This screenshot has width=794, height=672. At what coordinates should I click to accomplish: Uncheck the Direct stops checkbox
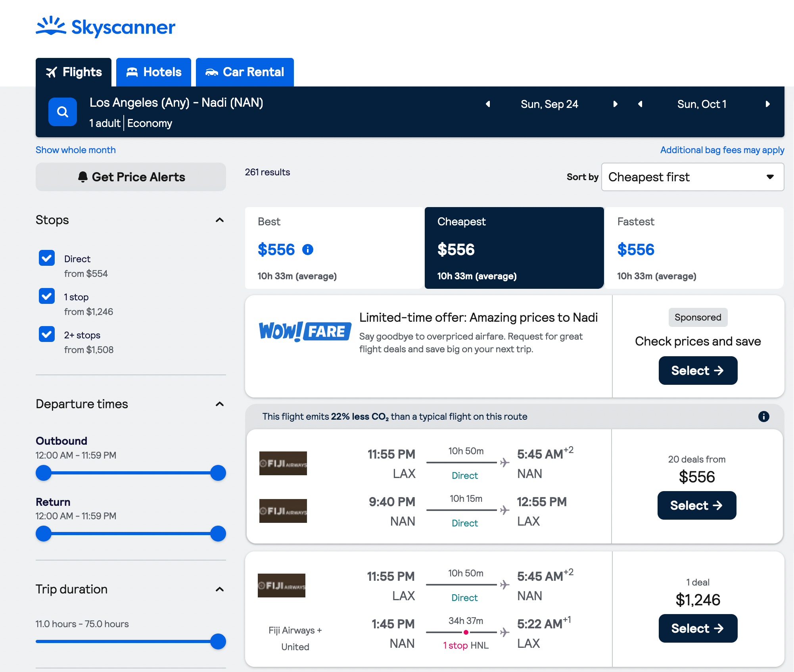coord(47,258)
